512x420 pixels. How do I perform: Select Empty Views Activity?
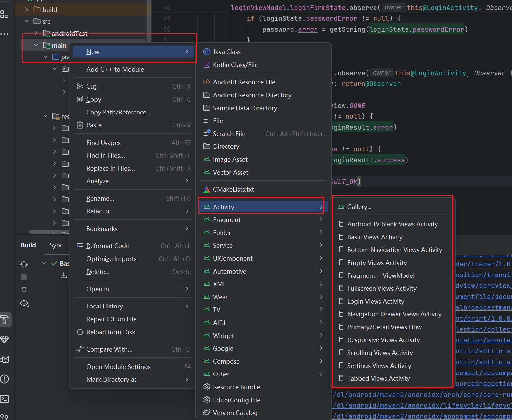pos(392,263)
